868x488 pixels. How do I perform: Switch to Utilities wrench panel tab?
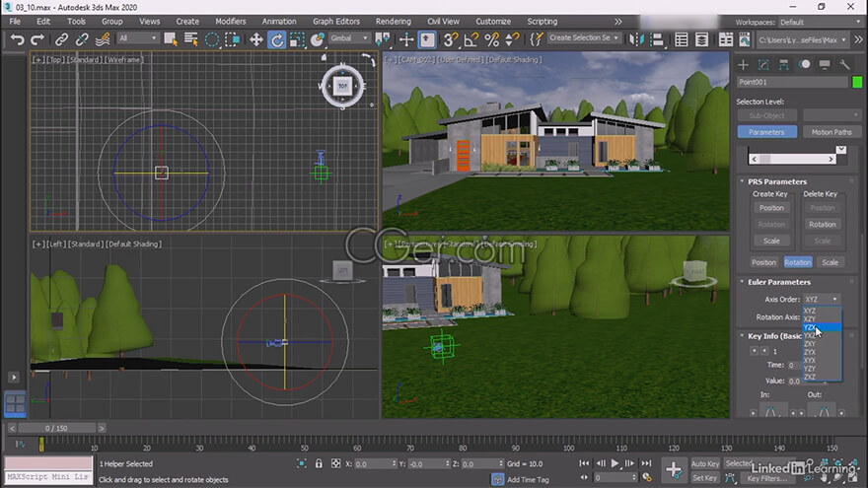tap(844, 65)
